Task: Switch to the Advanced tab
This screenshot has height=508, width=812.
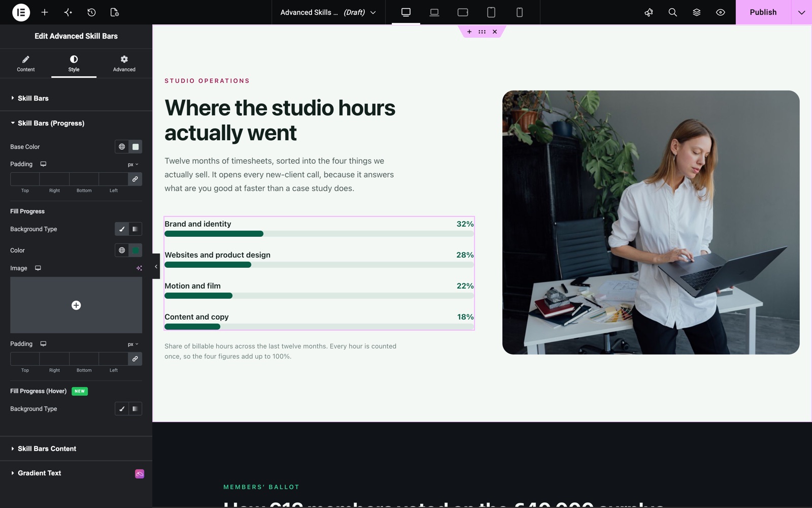Action: pyautogui.click(x=124, y=63)
